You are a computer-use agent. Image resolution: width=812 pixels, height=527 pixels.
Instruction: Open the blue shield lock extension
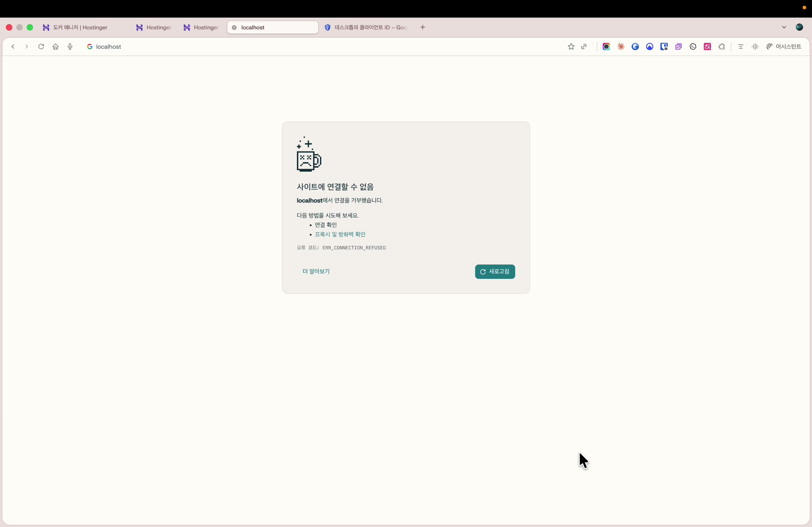pos(664,46)
